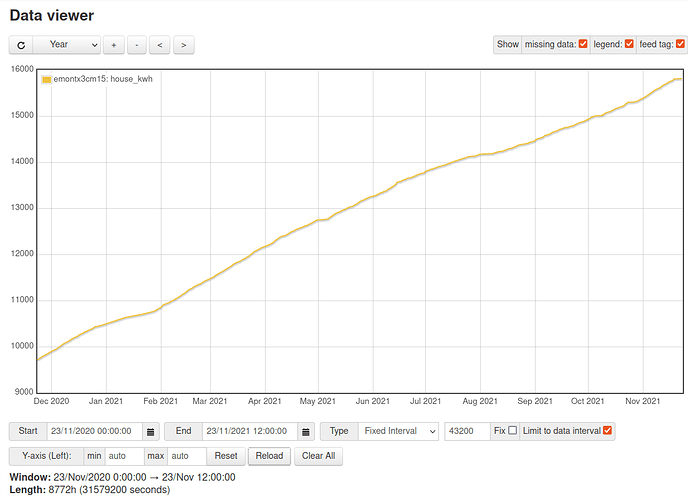This screenshot has width=688, height=500.
Task: Click the 9000 y-axis label
Action: click(24, 392)
